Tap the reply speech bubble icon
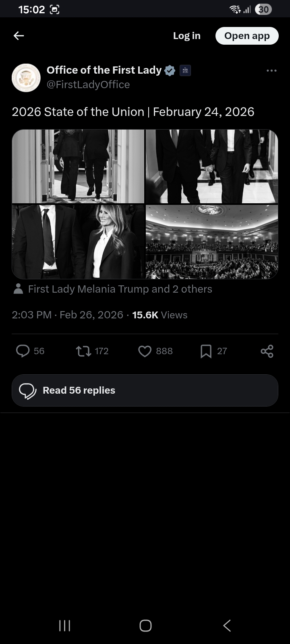This screenshot has width=290, height=644. click(x=23, y=351)
